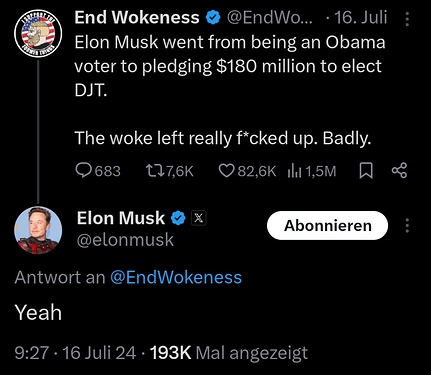The width and height of the screenshot is (431, 375).
Task: Click the 193K Mal angezeigt count
Action: [x=229, y=353]
